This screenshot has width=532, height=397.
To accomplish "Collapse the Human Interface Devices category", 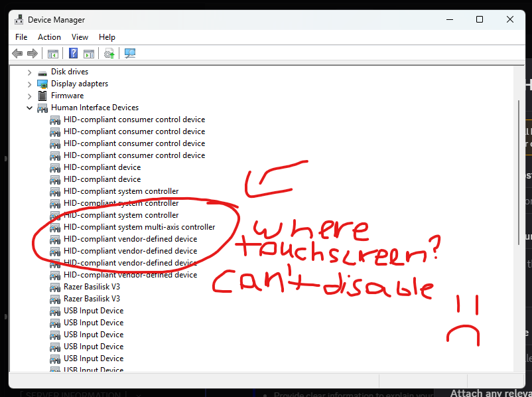I will click(x=29, y=107).
